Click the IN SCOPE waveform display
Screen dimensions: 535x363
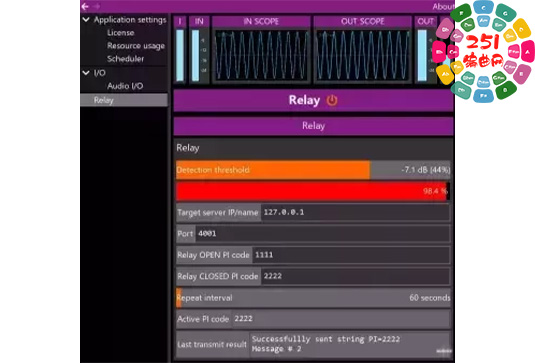261,56
